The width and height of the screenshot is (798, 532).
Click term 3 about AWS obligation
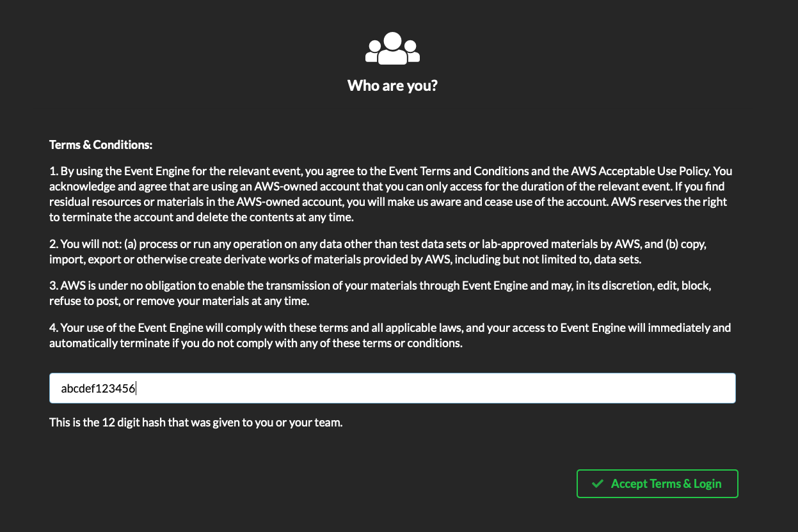click(192, 286)
